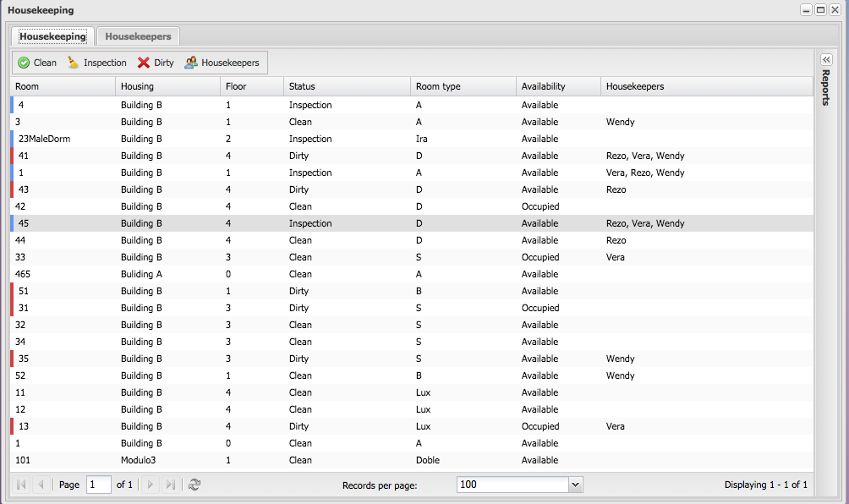This screenshot has width=849, height=504.
Task: Sort by Room column header
Action: pos(63,86)
